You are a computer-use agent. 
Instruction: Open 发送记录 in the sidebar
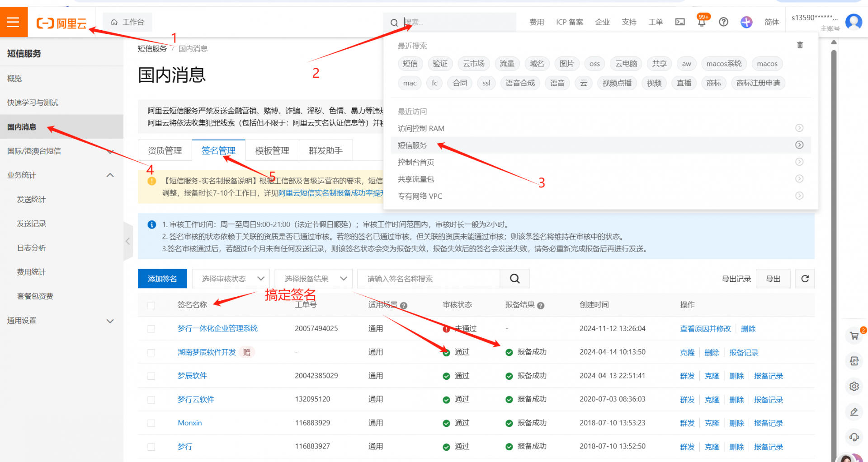point(31,224)
